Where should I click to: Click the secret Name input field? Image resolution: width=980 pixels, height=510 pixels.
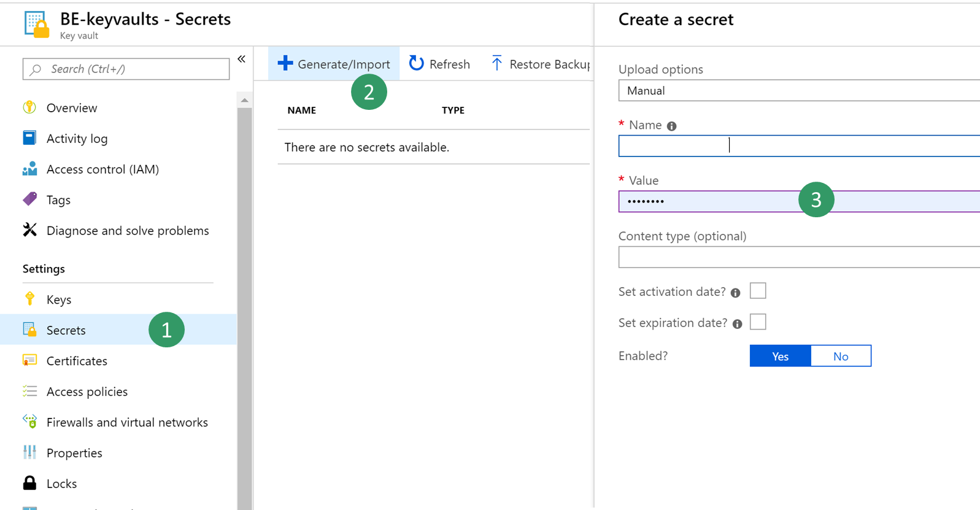click(x=799, y=146)
